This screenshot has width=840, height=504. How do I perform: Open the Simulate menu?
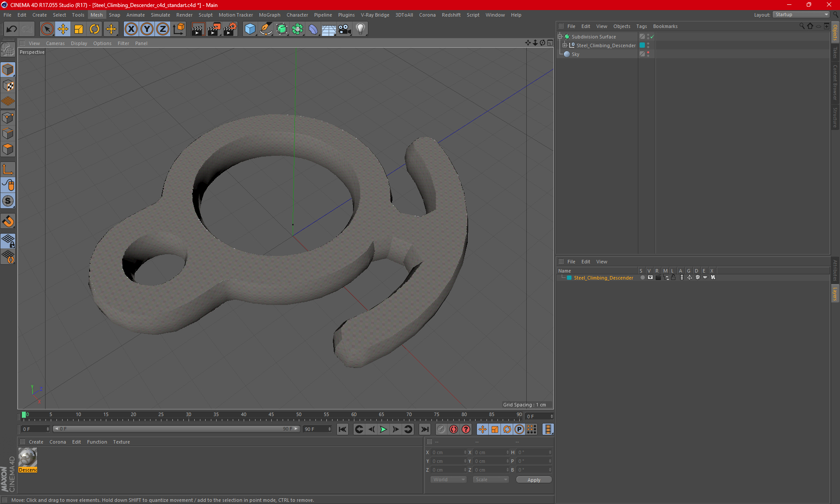[161, 15]
